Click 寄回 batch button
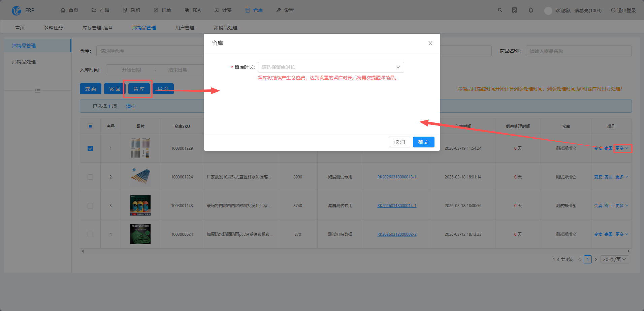The width and height of the screenshot is (644, 311). pyautogui.click(x=115, y=89)
